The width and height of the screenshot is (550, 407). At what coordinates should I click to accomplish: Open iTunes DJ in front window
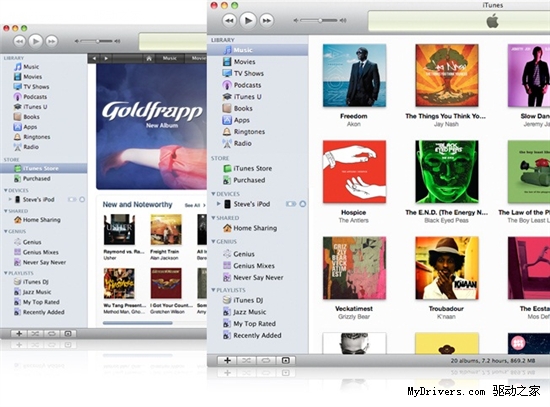coord(248,300)
